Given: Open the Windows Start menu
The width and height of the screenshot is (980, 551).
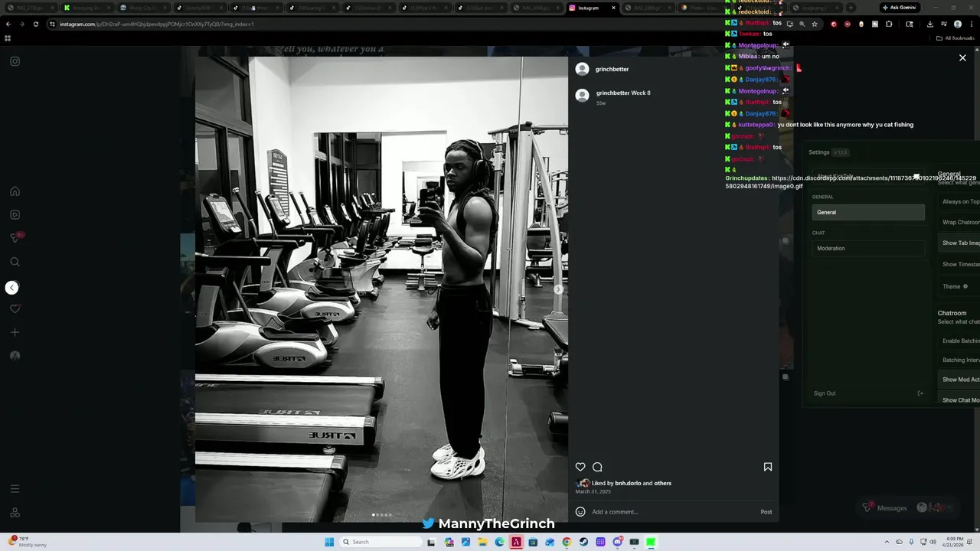Looking at the screenshot, I should (329, 542).
